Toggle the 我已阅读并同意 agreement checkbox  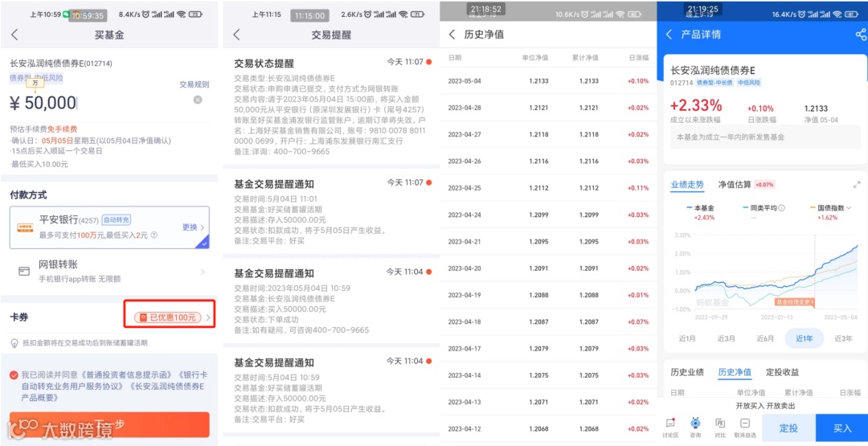[x=14, y=375]
